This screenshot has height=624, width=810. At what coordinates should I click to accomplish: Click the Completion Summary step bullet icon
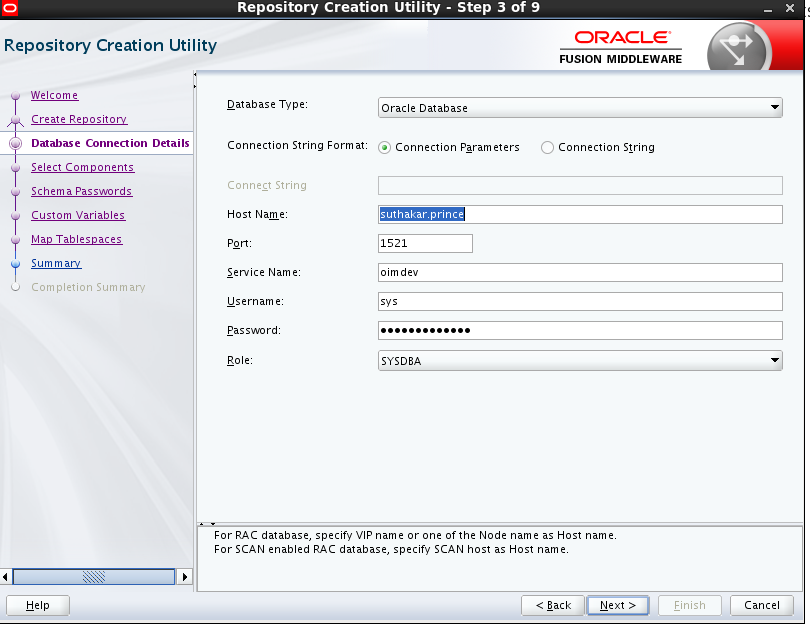click(x=15, y=287)
